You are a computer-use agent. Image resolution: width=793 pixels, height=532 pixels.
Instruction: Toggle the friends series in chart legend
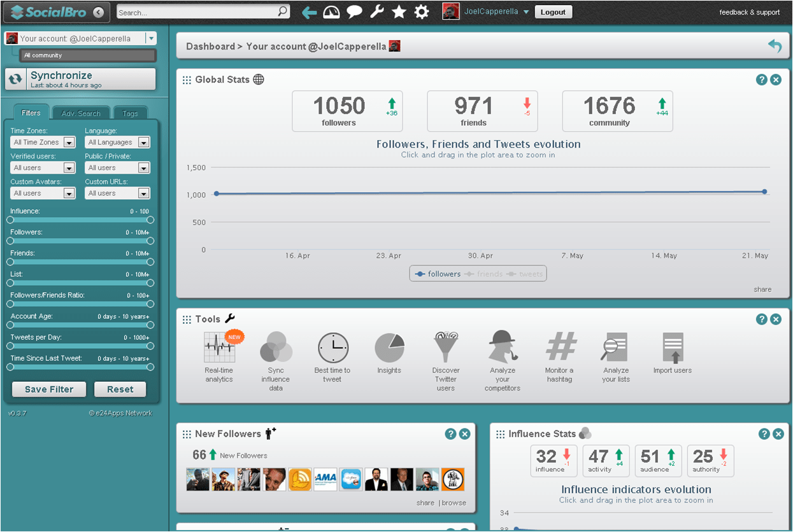pyautogui.click(x=483, y=274)
